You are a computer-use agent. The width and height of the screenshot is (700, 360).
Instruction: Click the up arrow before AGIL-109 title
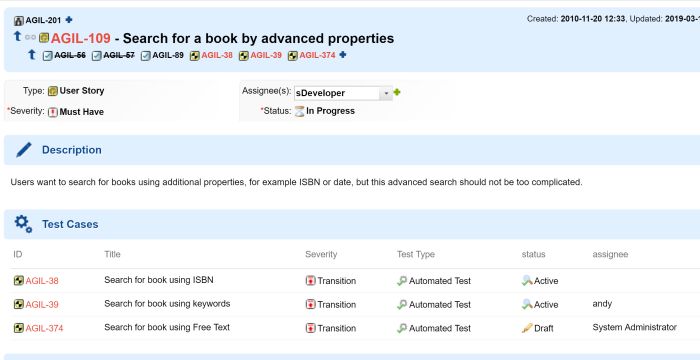[17, 37]
